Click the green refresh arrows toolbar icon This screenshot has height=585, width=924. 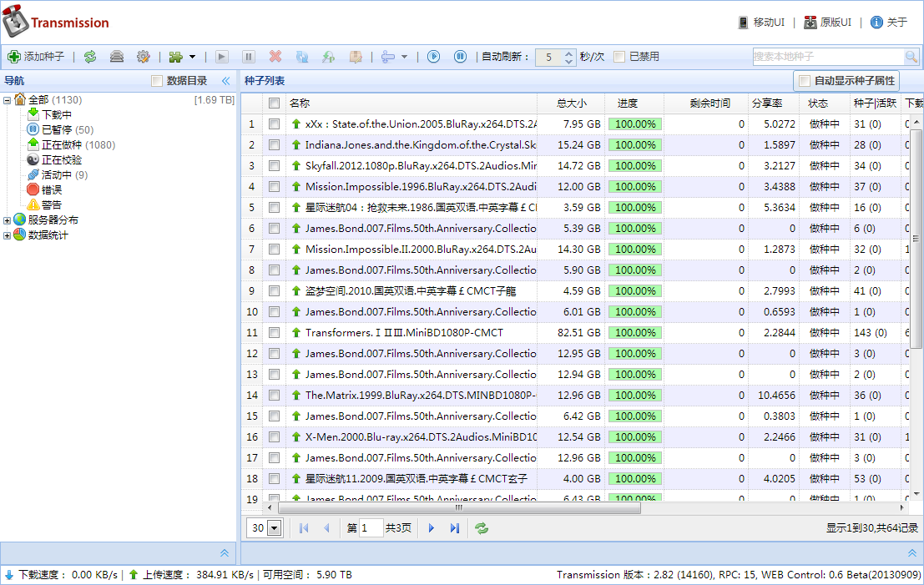tap(90, 57)
